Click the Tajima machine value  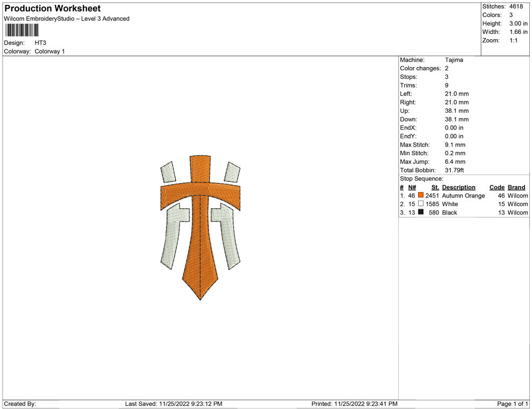pos(454,60)
